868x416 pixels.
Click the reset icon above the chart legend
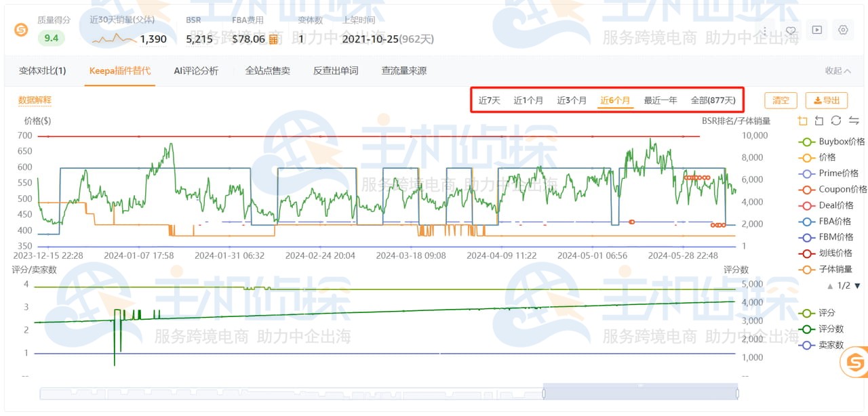(x=819, y=121)
